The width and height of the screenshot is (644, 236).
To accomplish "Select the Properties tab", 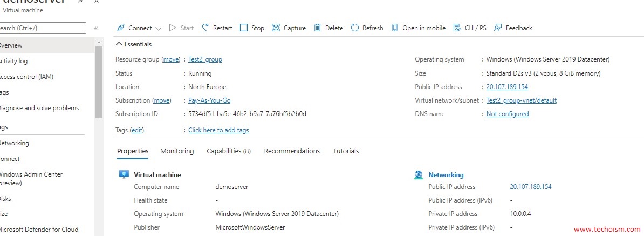I will coord(133,151).
